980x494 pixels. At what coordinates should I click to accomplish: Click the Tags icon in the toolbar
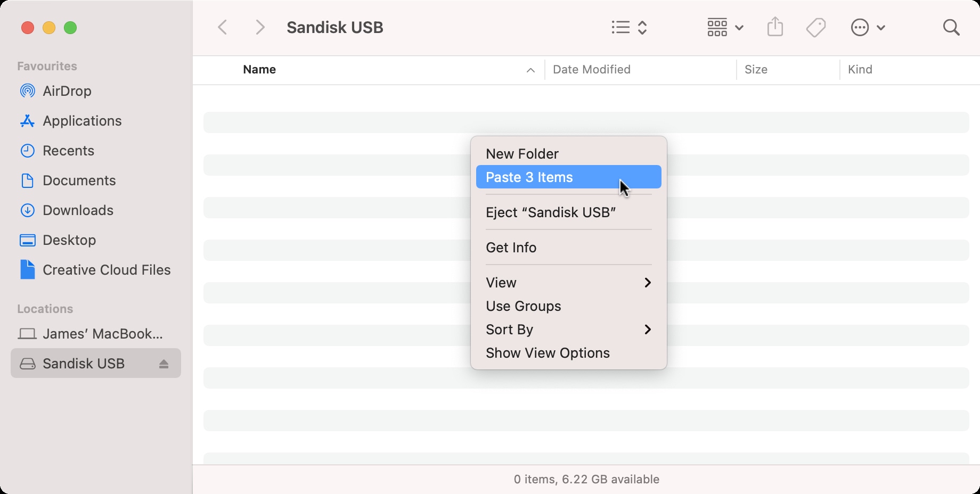(x=815, y=27)
